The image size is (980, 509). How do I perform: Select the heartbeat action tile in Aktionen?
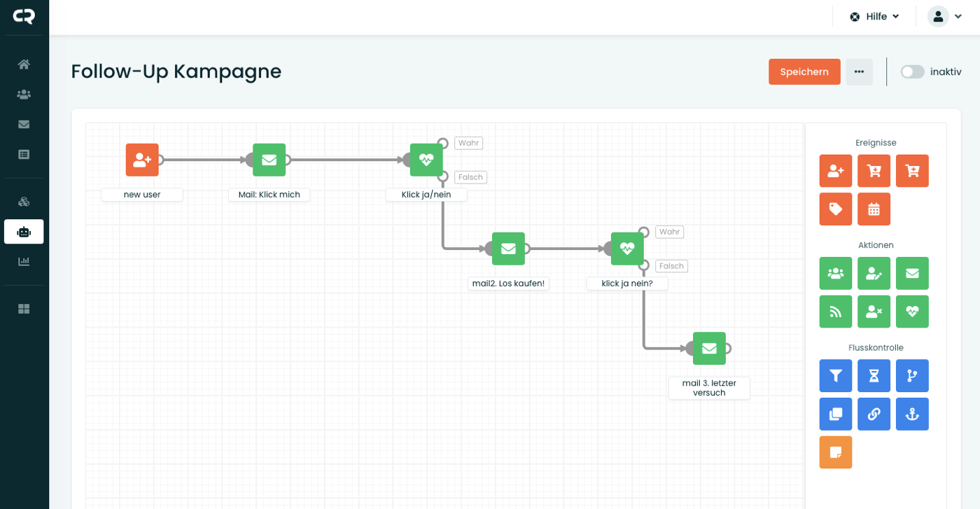pos(912,312)
